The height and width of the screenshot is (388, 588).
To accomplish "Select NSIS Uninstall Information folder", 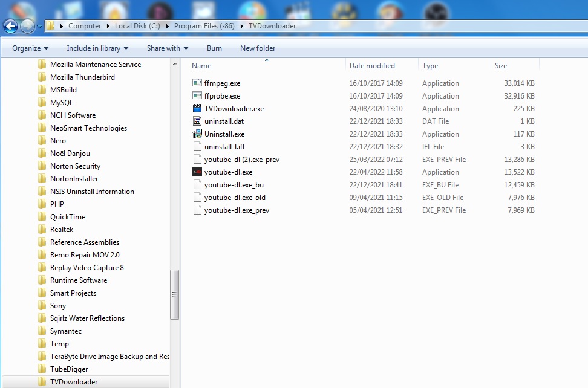I will (92, 192).
